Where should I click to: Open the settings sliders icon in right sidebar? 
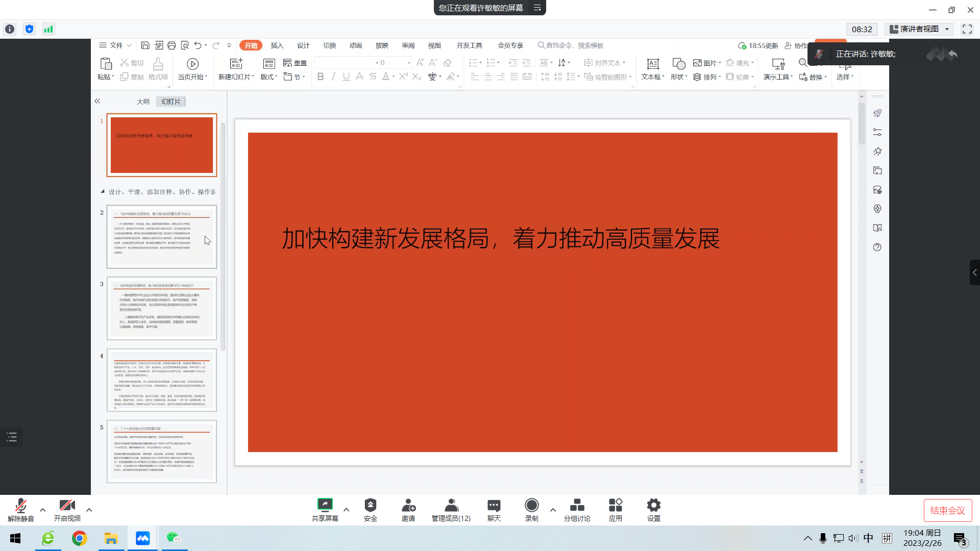click(877, 132)
